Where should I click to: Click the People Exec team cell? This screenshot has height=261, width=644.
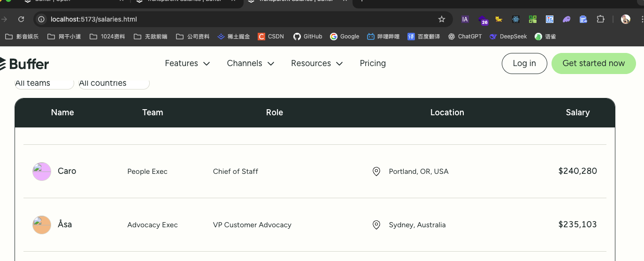click(147, 172)
